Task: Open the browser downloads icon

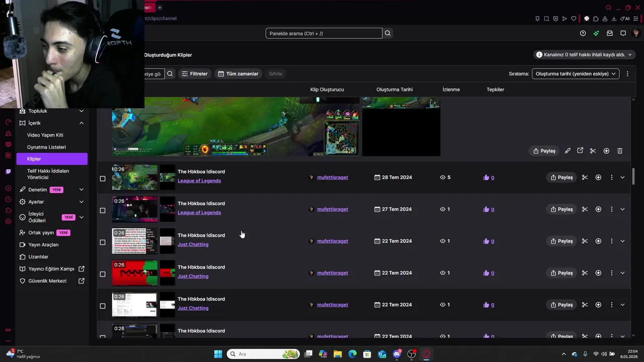Action: 615,19
